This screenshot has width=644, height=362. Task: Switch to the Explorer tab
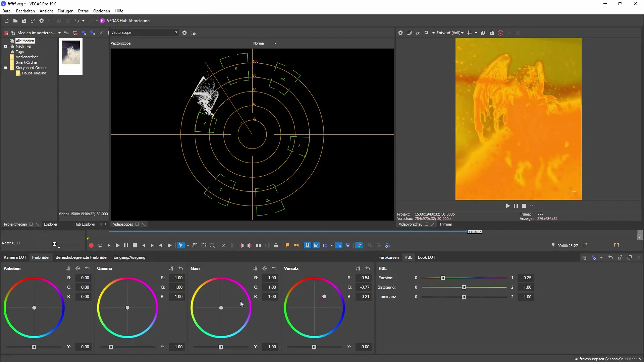pyautogui.click(x=51, y=224)
